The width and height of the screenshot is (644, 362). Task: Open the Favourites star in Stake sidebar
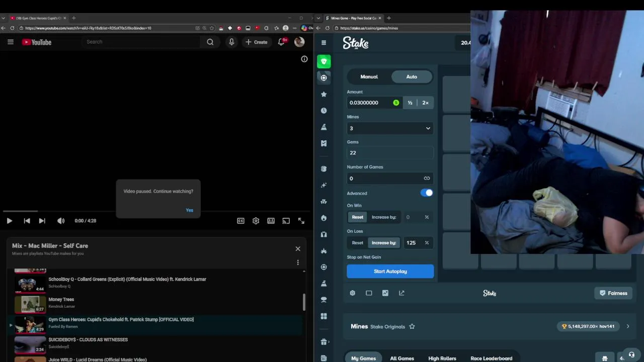tap(324, 94)
